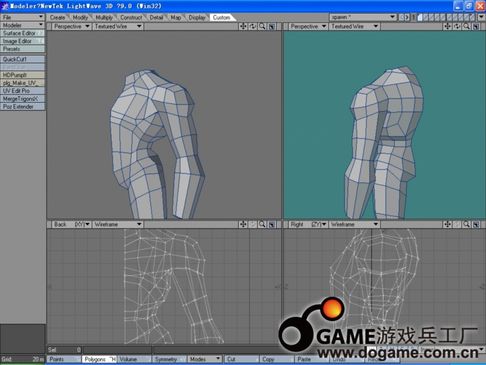The height and width of the screenshot is (365, 486).
Task: Click the Paste button
Action: (312, 359)
